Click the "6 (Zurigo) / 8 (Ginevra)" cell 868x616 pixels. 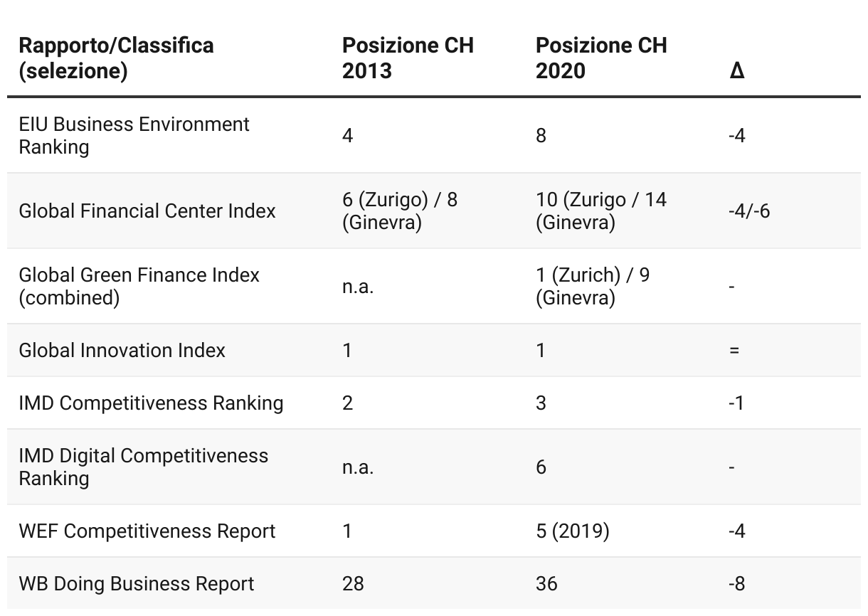coord(399,211)
